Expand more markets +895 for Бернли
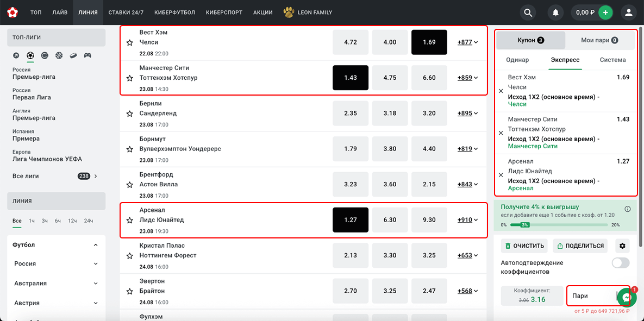Viewport: 644px width, 321px height. coord(468,114)
